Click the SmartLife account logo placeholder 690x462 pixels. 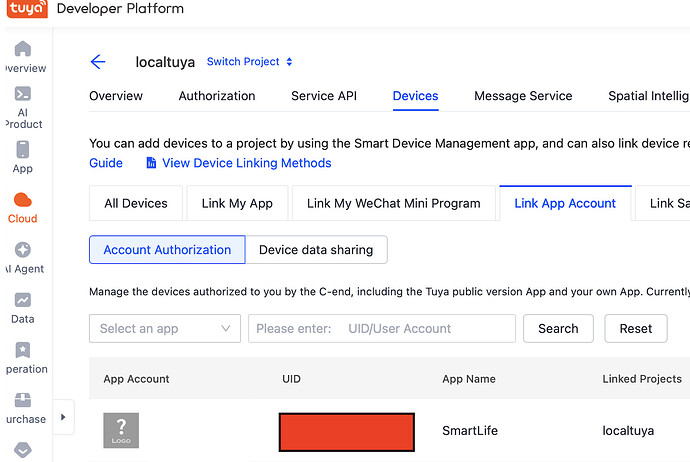point(121,430)
